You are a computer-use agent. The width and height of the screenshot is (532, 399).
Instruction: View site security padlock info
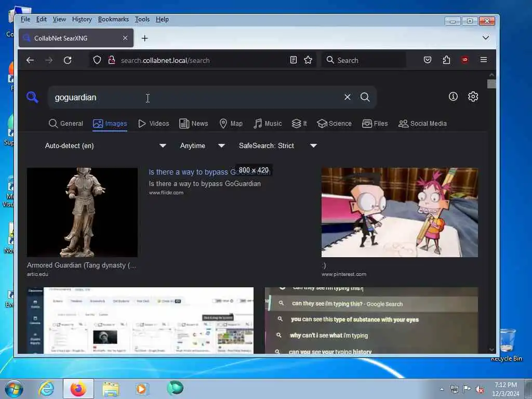(111, 60)
